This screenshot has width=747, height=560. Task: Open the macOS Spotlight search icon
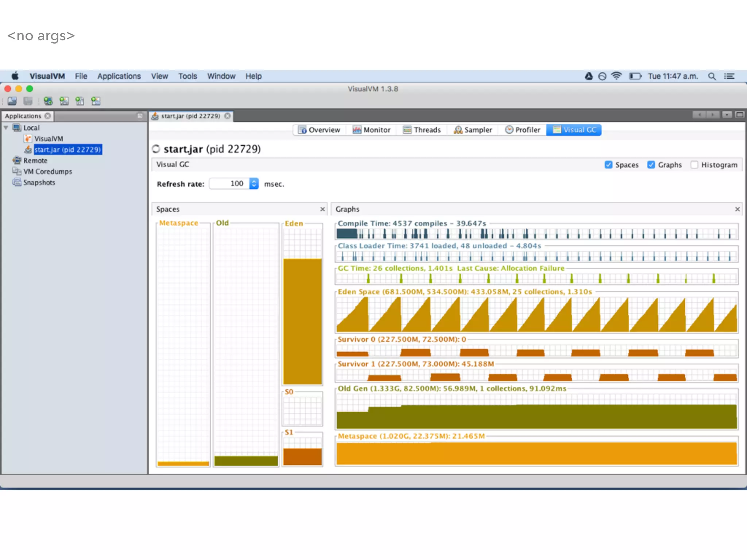tap(712, 76)
